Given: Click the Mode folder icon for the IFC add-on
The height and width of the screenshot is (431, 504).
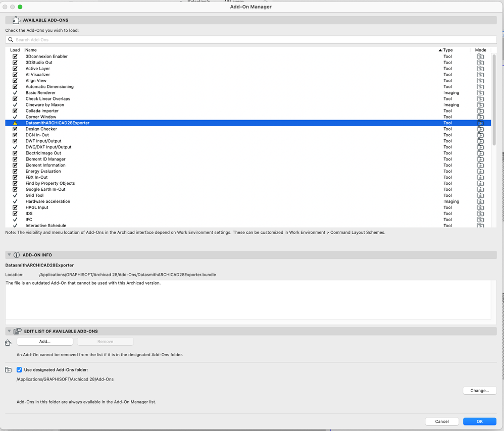Looking at the screenshot, I should pos(480,220).
